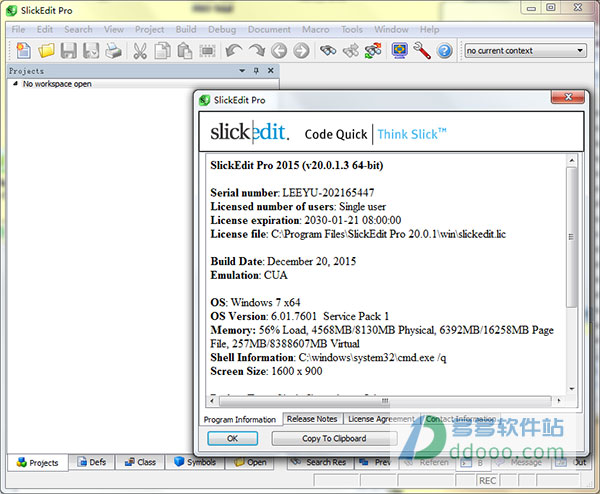This screenshot has height=494, width=600.
Task: Click the horizontal scroll right arrow
Action: coord(559,401)
